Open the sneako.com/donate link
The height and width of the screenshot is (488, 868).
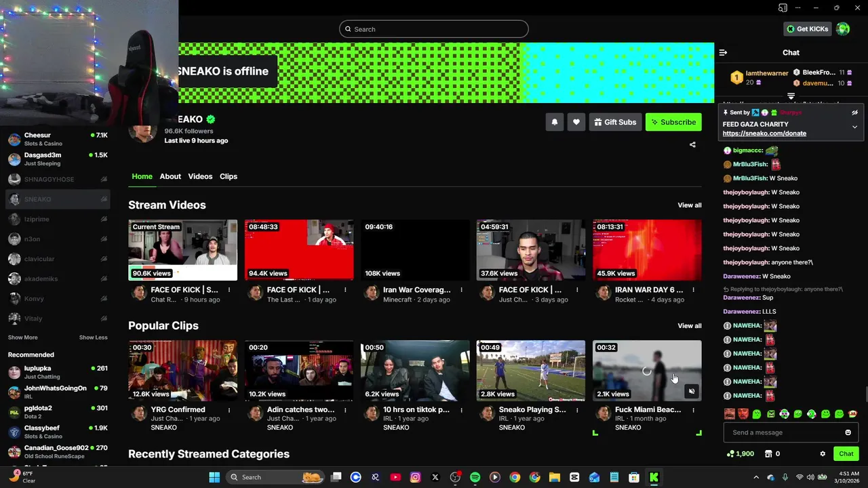click(x=764, y=134)
